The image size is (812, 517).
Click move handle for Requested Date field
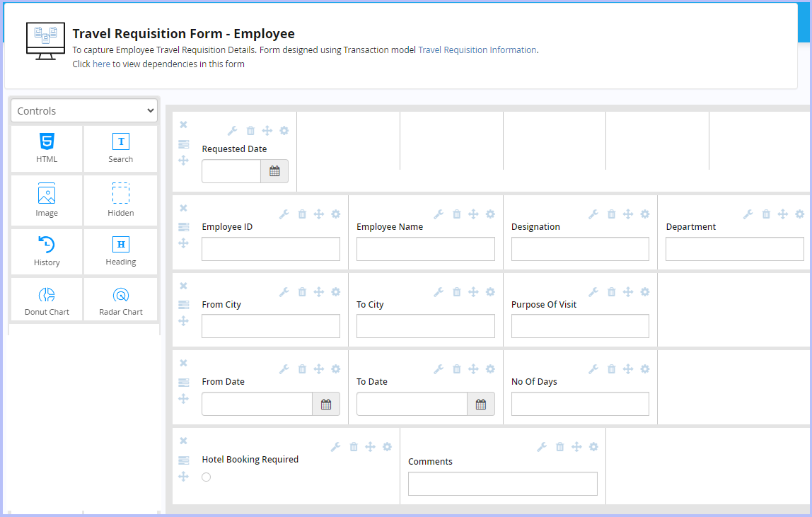coord(267,131)
